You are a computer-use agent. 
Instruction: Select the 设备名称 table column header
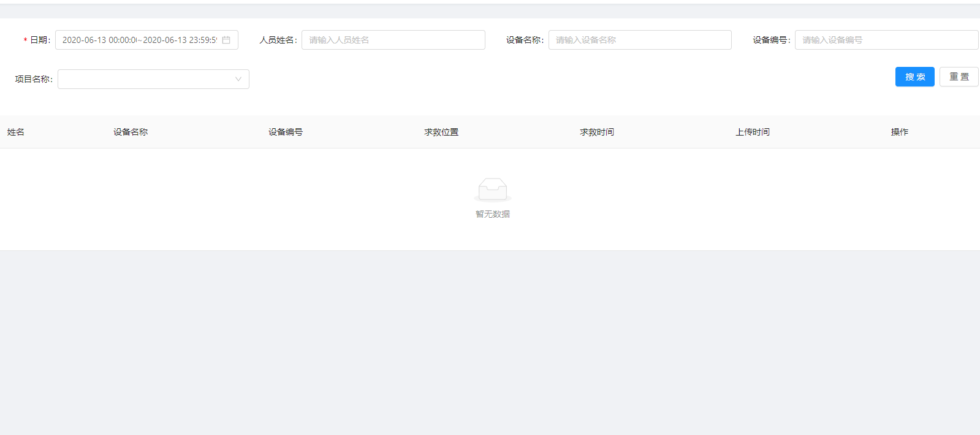pyautogui.click(x=131, y=132)
